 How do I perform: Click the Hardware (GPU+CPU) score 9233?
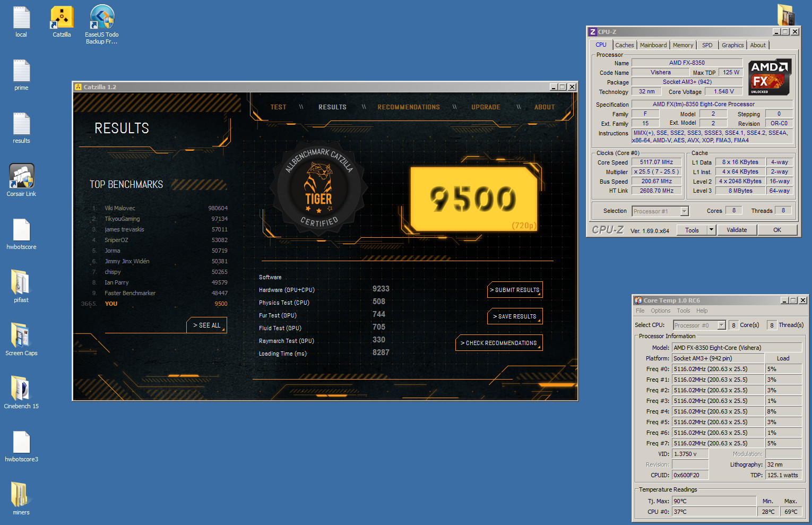tap(381, 289)
